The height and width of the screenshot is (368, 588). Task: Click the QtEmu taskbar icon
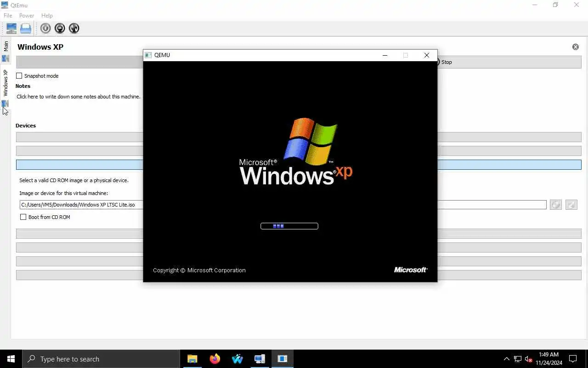260,359
